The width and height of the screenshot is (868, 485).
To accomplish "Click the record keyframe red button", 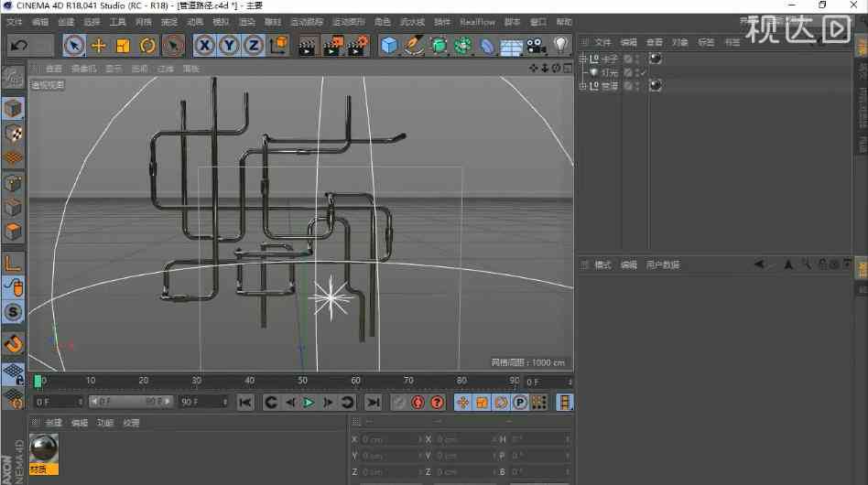I will tap(418, 402).
